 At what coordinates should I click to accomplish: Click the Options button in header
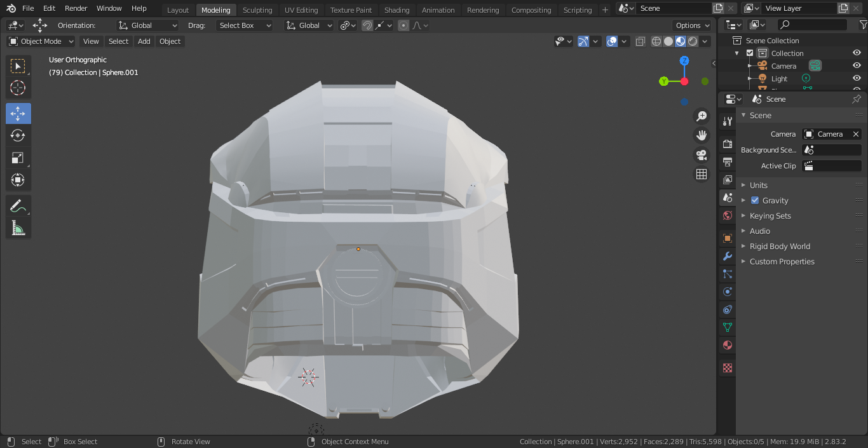(691, 25)
